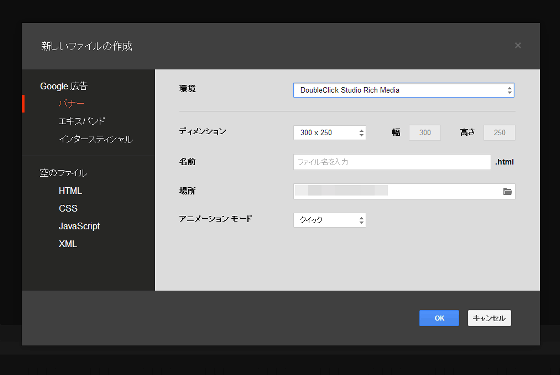Click the キャンセル button
Viewport: 560px width, 375px height.
click(x=489, y=318)
